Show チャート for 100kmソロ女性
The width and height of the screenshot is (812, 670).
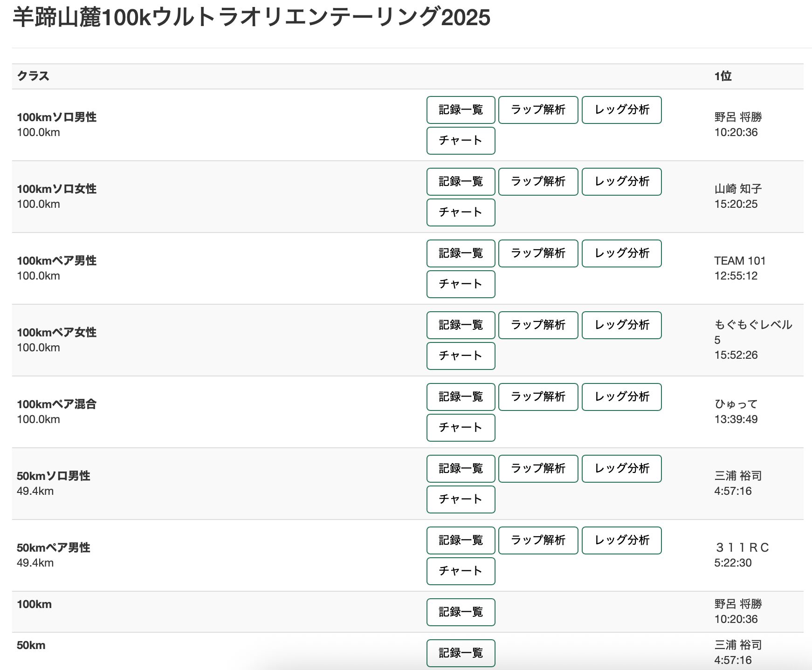pyautogui.click(x=461, y=212)
